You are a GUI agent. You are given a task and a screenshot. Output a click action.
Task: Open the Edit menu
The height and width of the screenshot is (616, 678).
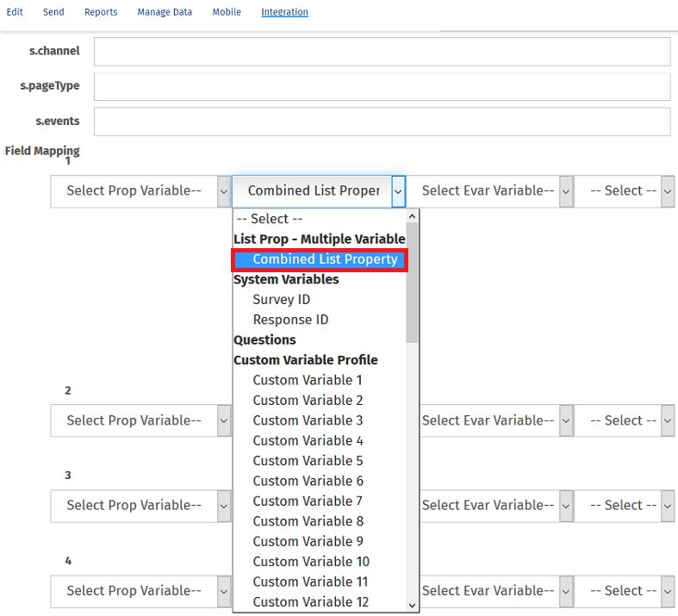(x=15, y=12)
